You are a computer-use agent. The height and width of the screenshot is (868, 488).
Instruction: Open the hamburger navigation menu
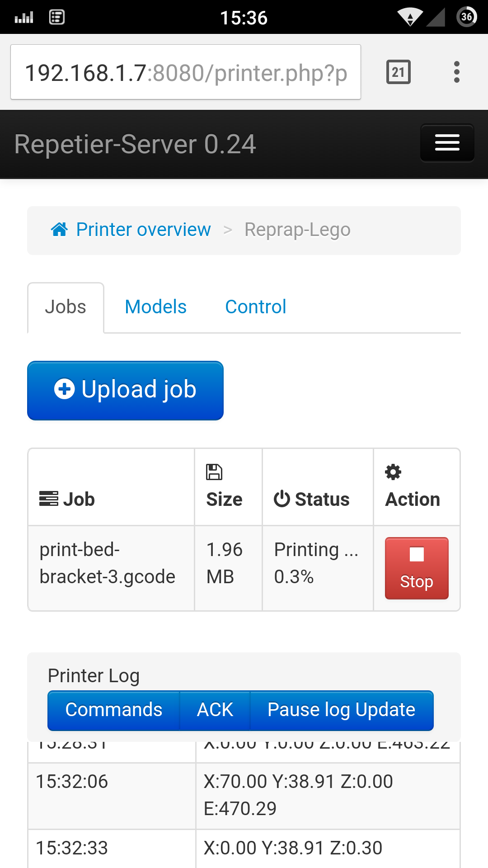[x=447, y=143]
